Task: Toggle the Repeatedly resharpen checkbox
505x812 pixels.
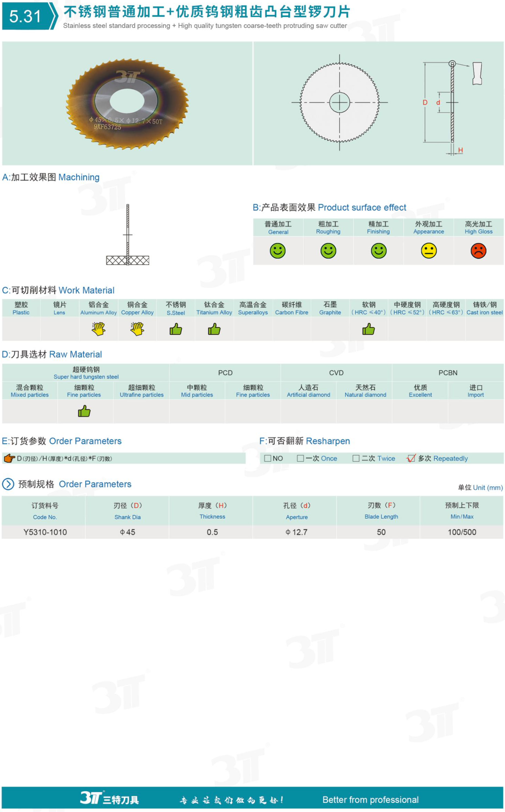Action: [x=411, y=458]
